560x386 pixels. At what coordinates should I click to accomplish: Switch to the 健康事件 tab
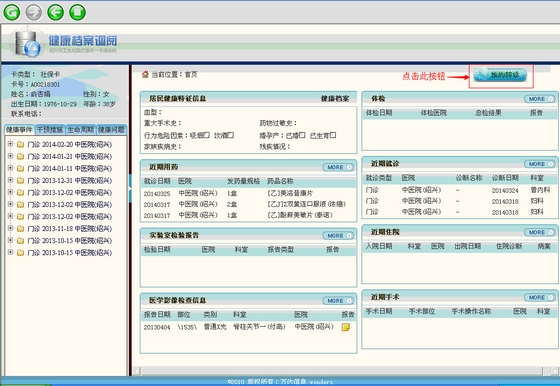[x=19, y=130]
